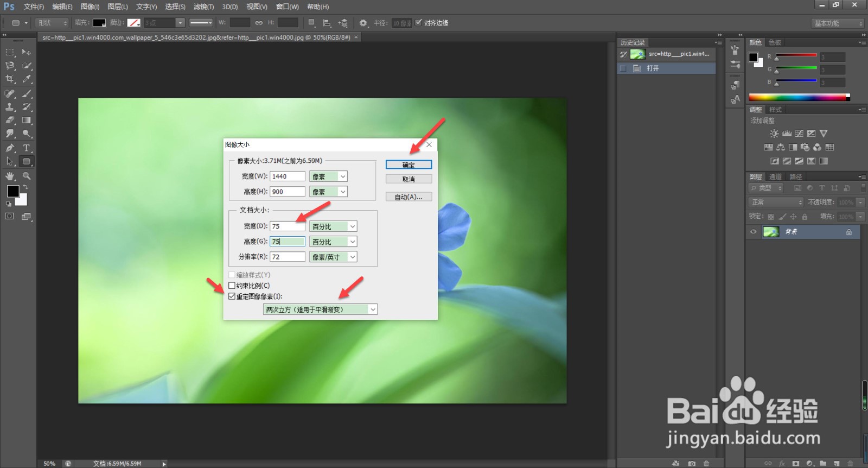Open the 窗口(W) menu
The height and width of the screenshot is (468, 868).
tap(287, 7)
